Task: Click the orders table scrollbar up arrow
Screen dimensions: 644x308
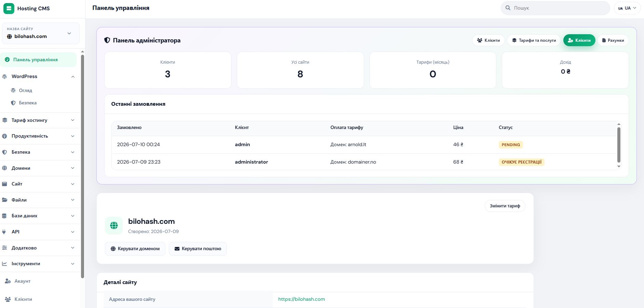Action: (x=619, y=124)
